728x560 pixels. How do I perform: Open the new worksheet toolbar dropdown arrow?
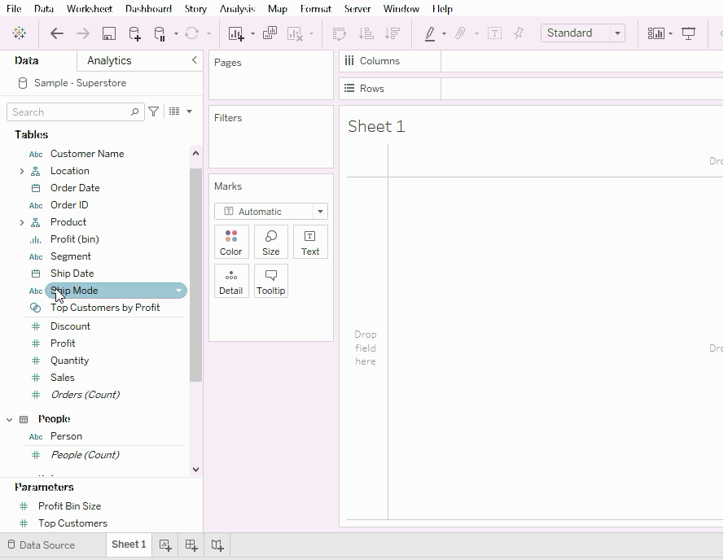tap(252, 34)
